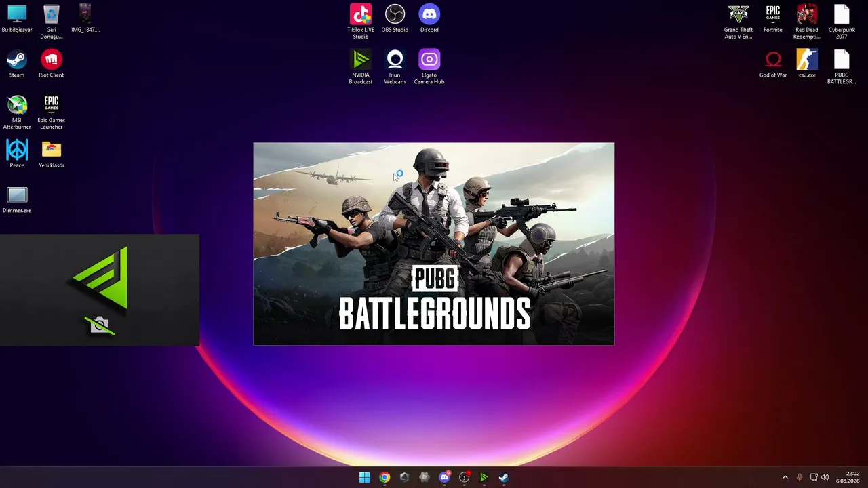Launch the NVIDIA Broadcast desktop shortcut
The width and height of the screenshot is (868, 488).
tap(361, 67)
